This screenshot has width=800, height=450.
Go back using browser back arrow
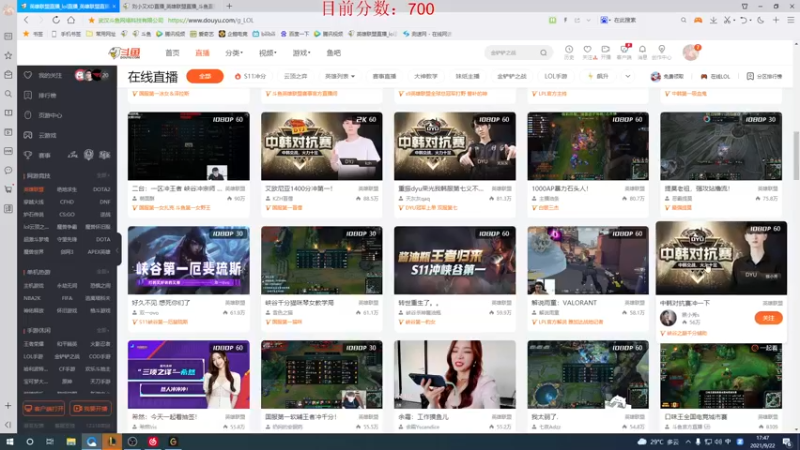pyautogui.click(x=26, y=20)
